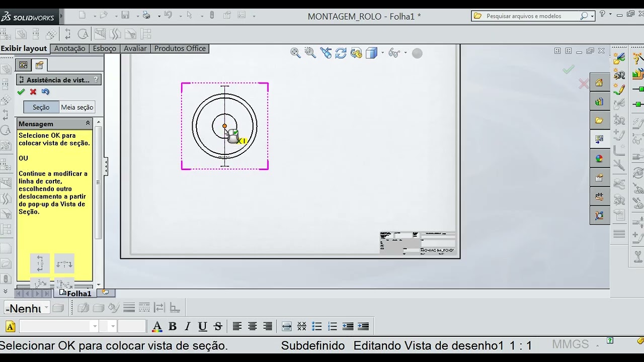Toggle Bold formatting
Screen dimensions: 644x362
173,327
